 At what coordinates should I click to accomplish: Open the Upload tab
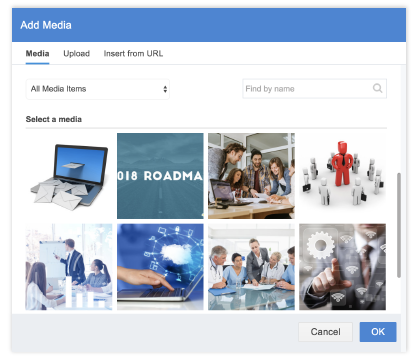[x=76, y=54]
